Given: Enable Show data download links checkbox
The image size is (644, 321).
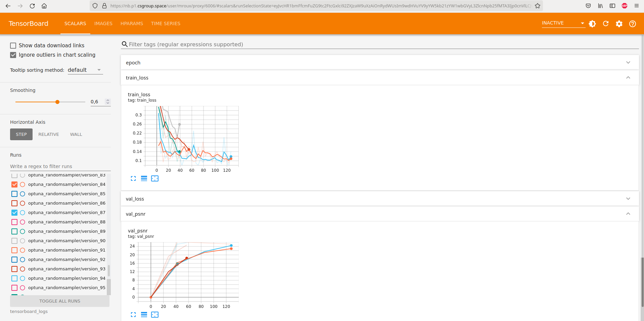Looking at the screenshot, I should [13, 46].
